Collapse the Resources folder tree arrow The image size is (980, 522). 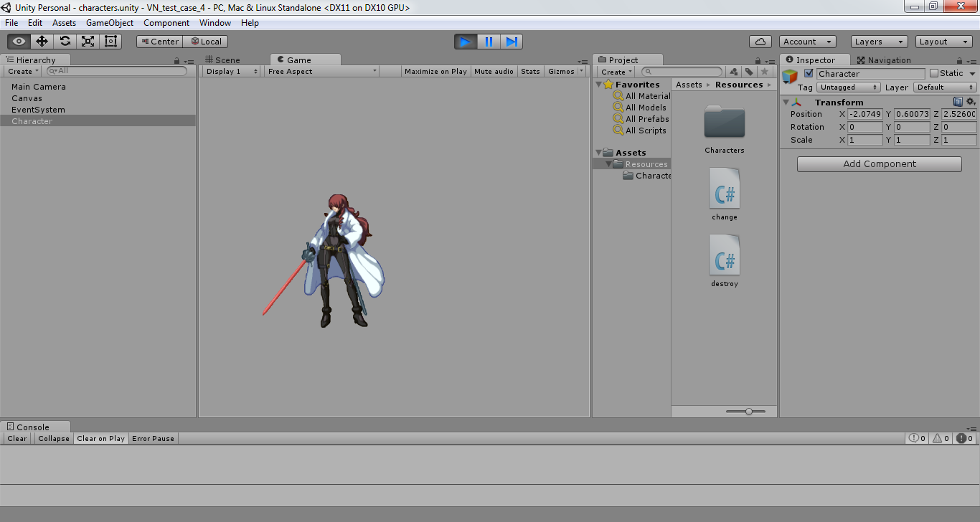[608, 164]
